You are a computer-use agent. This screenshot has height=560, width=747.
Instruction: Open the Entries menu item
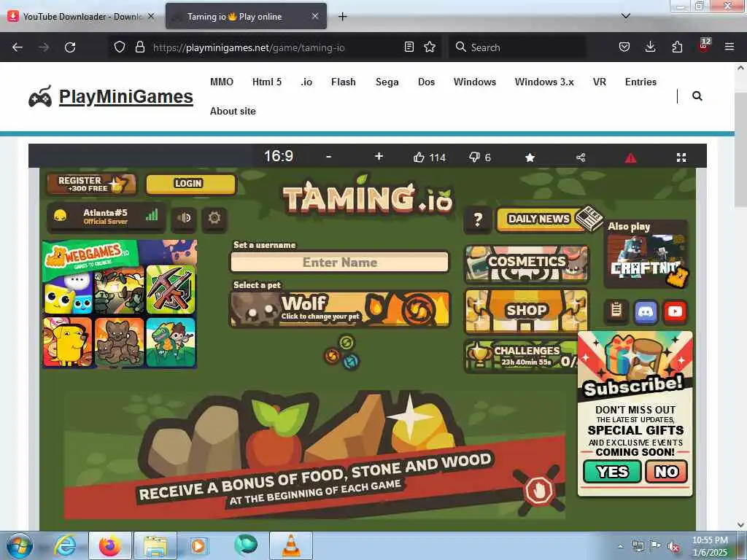[x=640, y=82]
